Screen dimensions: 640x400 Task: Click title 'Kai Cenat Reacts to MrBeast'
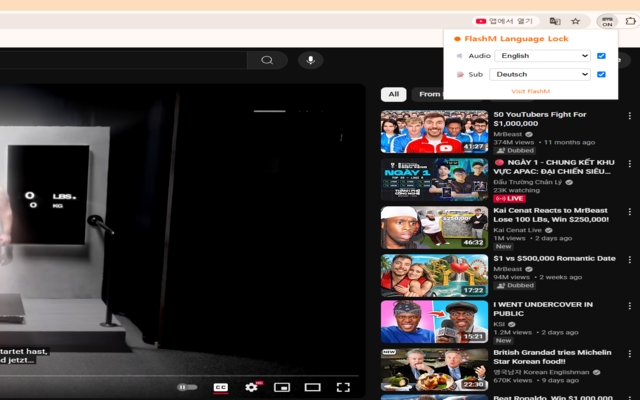[x=551, y=215]
